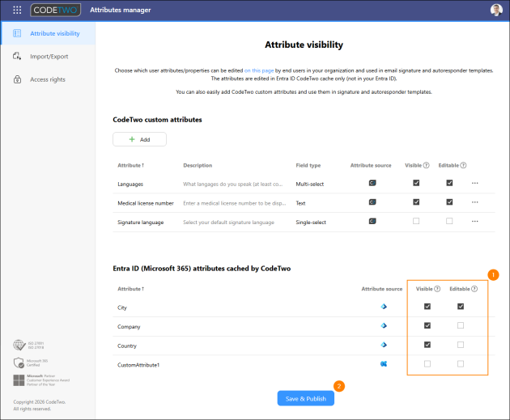
Task: Follow the 'on this page' link
Action: (x=259, y=70)
